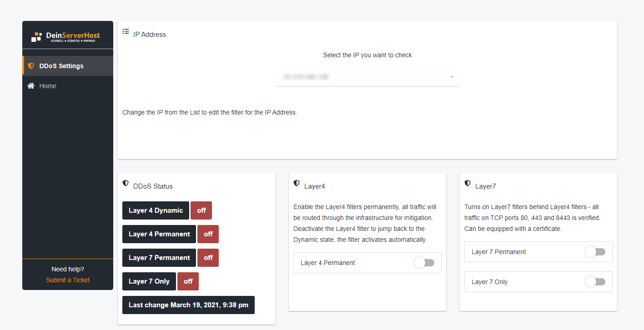Image resolution: width=644 pixels, height=330 pixels.
Task: Click the shield icon on the DDoS Status panel
Action: (126, 183)
